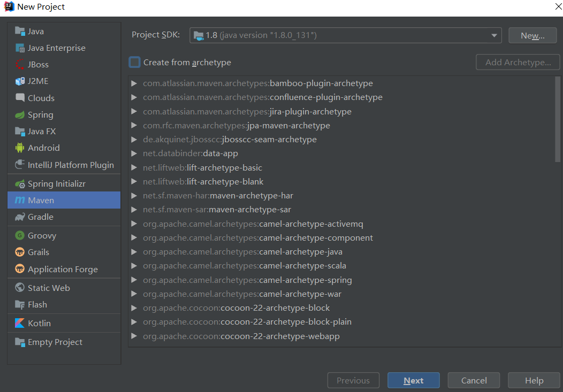Screen dimensions: 563x392
Task: Click the Previous button
Action: click(353, 380)
